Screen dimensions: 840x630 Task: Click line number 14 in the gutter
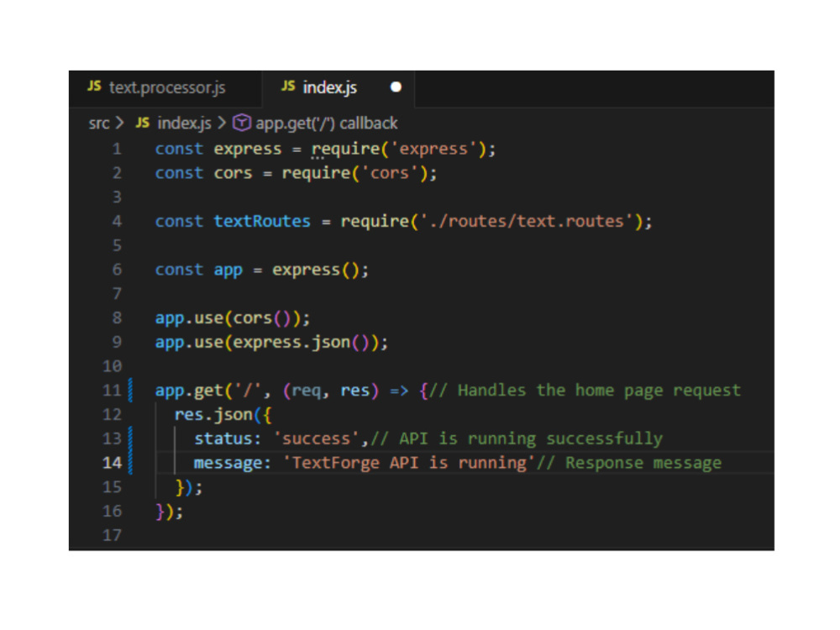coord(112,462)
